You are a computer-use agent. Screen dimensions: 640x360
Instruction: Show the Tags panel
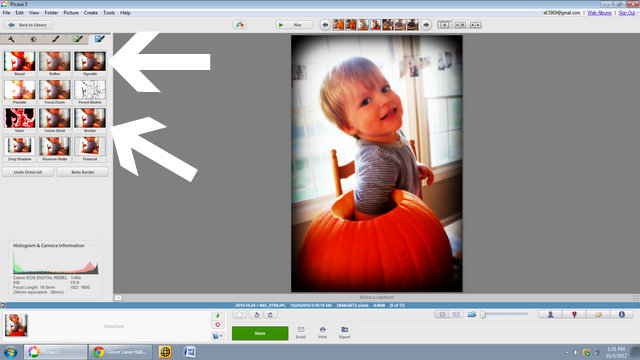[x=598, y=314]
